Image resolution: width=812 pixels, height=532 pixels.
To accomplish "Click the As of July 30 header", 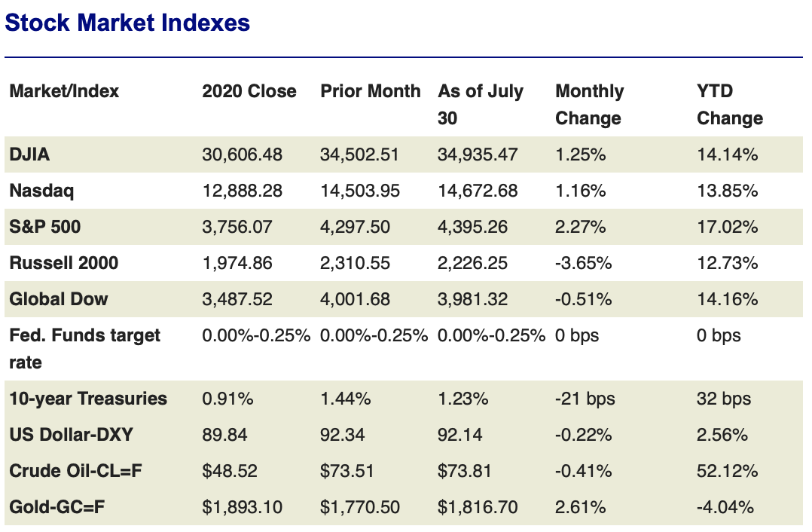I will [481, 105].
